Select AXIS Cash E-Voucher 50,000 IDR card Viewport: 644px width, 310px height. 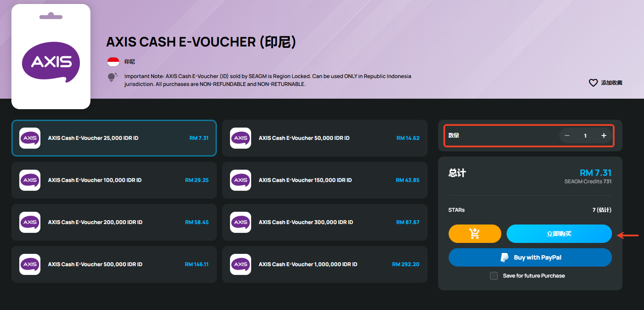325,138
